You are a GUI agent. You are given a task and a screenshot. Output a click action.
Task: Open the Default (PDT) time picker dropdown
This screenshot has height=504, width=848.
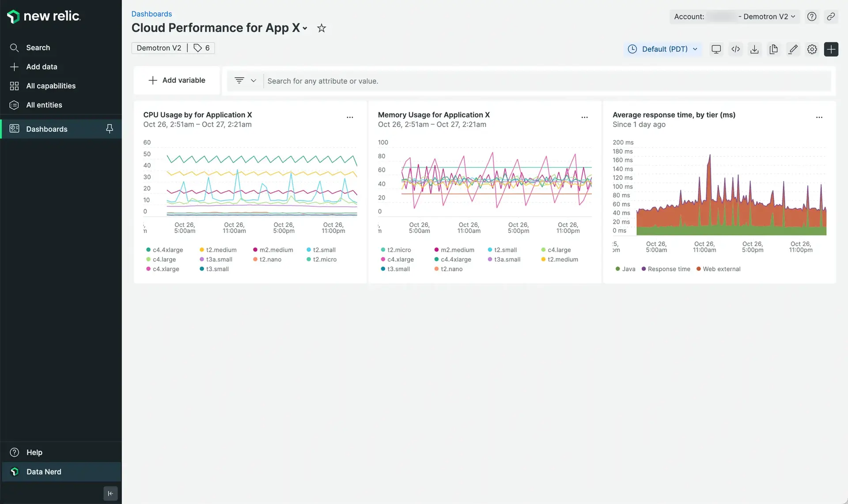click(664, 49)
